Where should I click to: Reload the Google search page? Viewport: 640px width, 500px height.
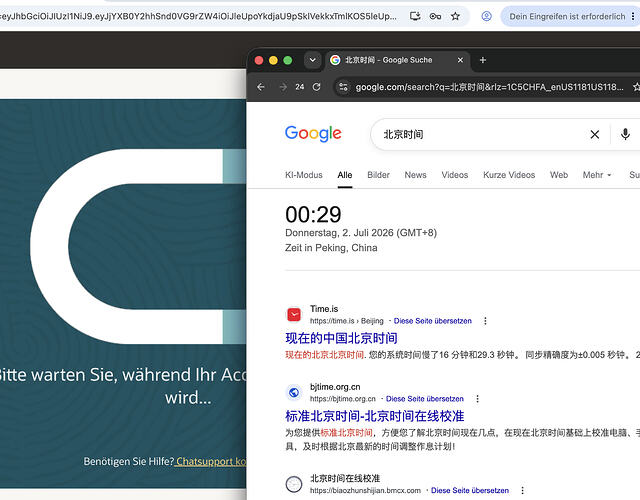click(x=316, y=87)
